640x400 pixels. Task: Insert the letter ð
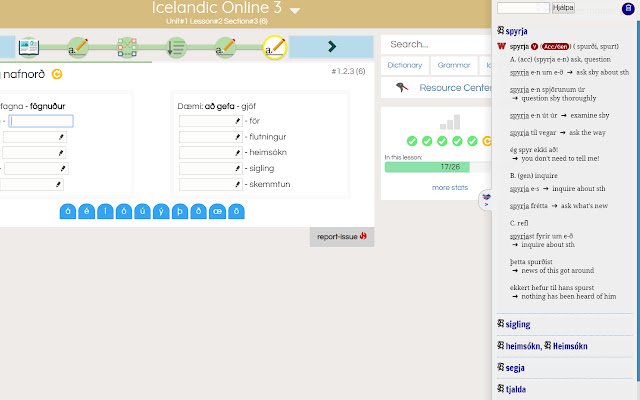click(198, 211)
